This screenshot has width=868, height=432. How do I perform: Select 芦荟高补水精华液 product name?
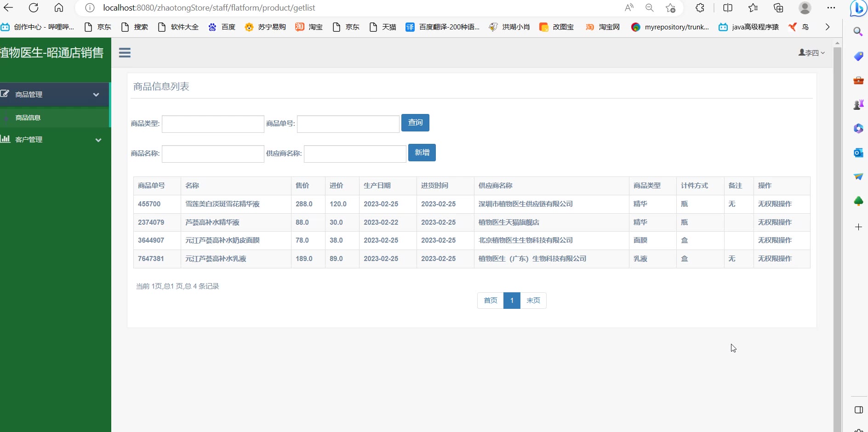tap(212, 222)
